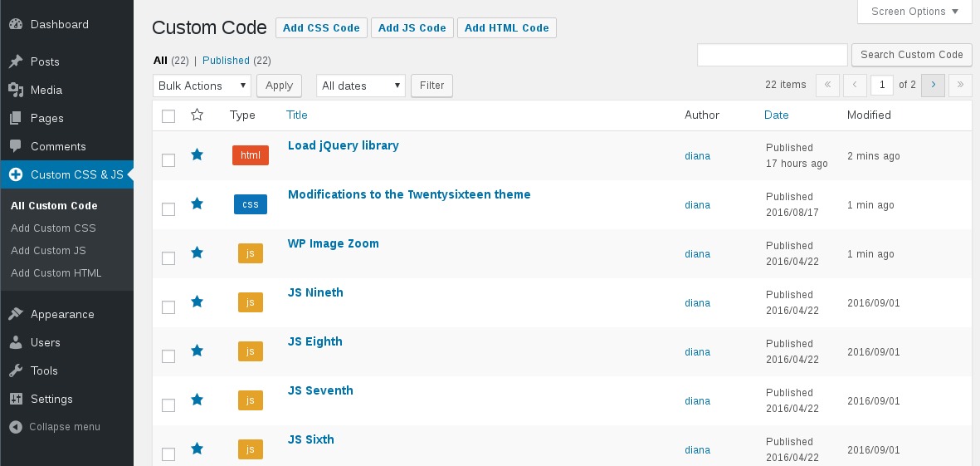Click the search custom code text field
The image size is (980, 466).
tap(772, 55)
